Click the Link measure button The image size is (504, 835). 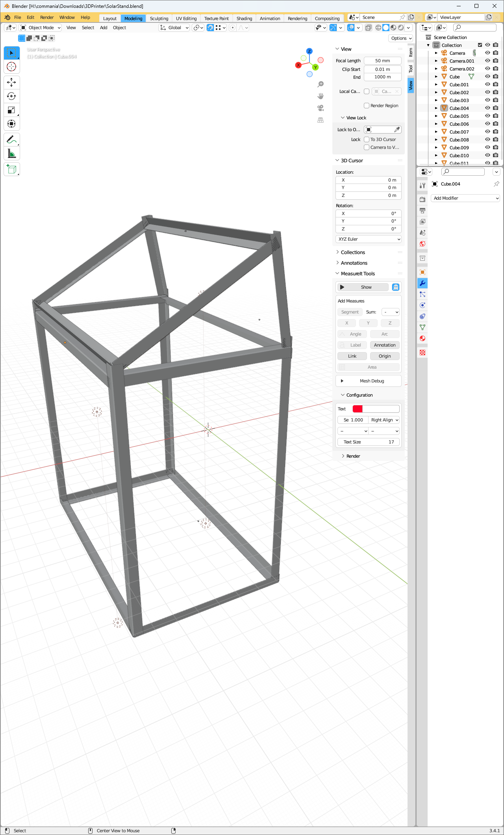point(352,356)
